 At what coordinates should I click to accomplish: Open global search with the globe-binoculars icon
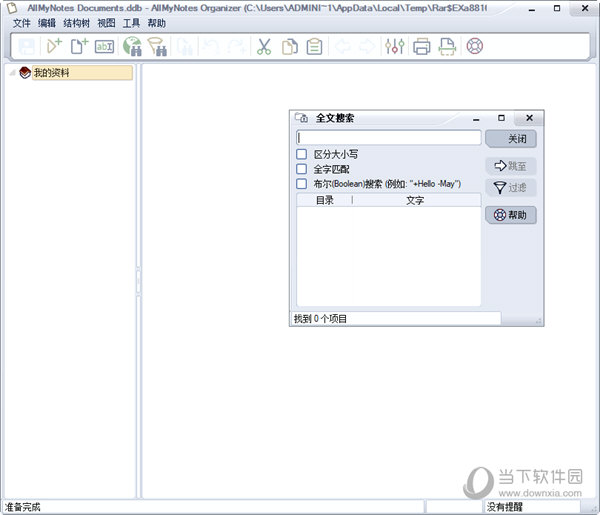(132, 47)
